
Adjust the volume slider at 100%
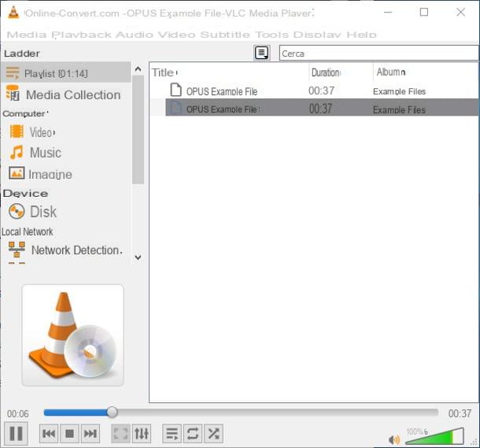click(434, 436)
